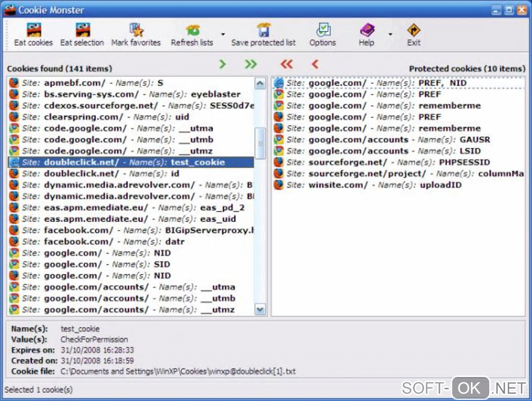Select the apmebf.com/ cookie row

(x=131, y=83)
